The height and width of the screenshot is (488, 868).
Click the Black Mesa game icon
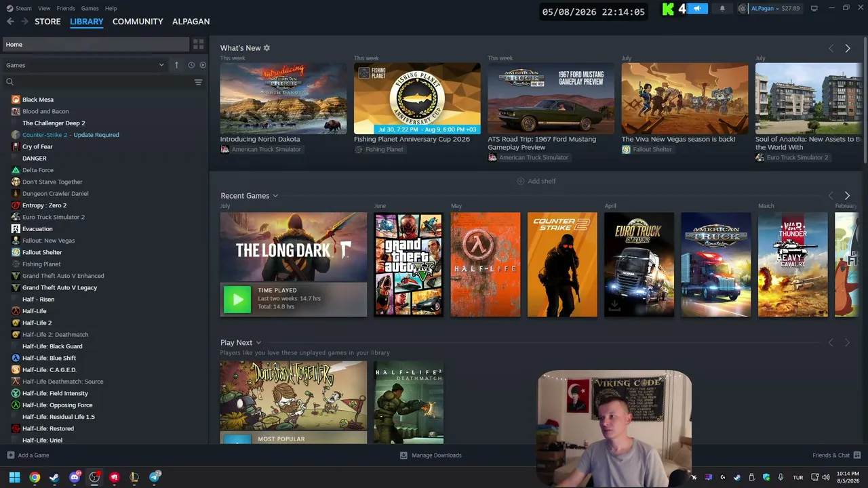[x=16, y=100]
